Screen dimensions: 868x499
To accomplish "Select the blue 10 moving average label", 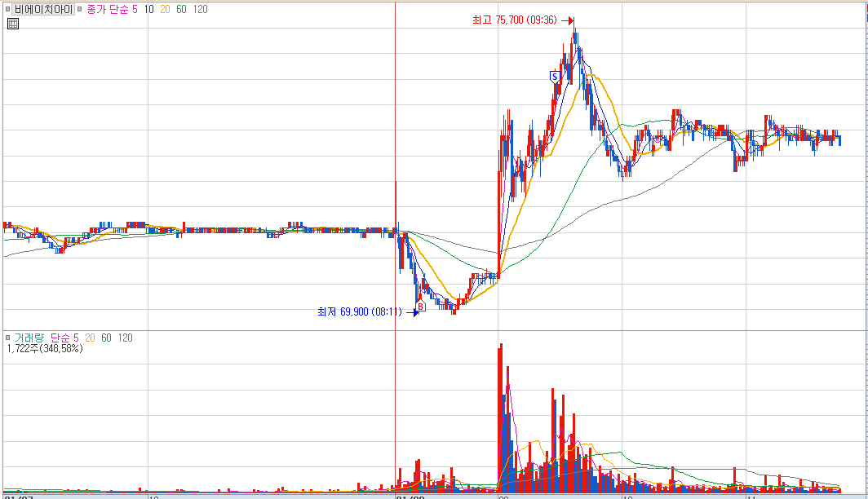I will coord(149,10).
